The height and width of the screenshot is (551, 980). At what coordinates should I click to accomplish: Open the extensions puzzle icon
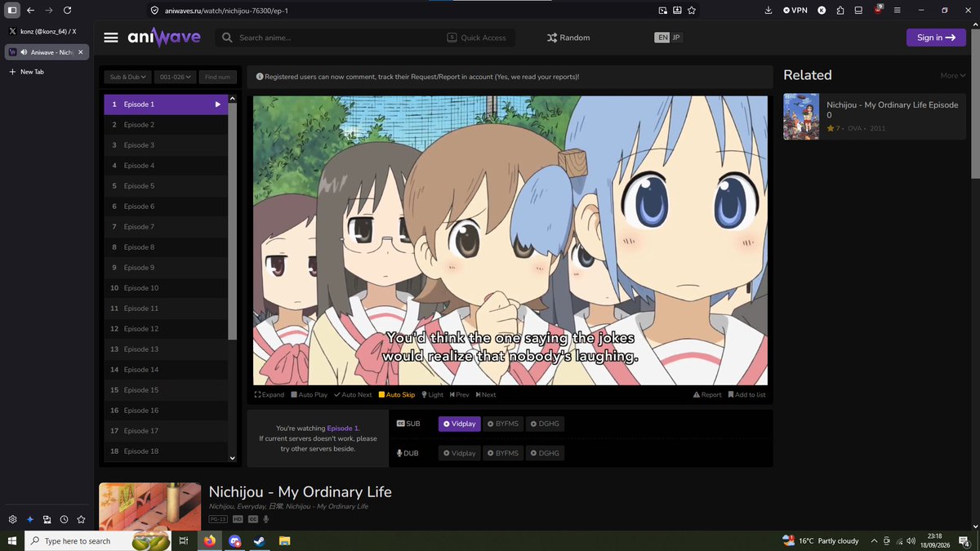840,11
